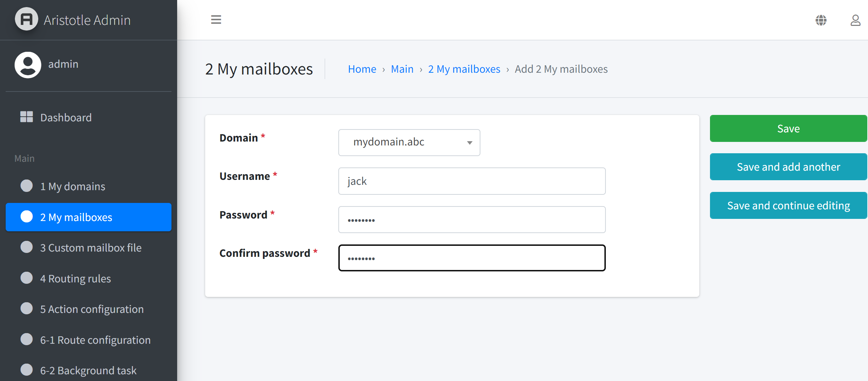Open the user account icon in header
Screen dimensions: 868x381
click(x=855, y=20)
